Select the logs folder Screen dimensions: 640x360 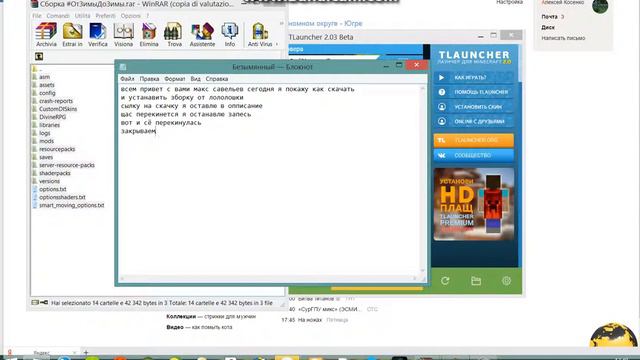(x=44, y=133)
